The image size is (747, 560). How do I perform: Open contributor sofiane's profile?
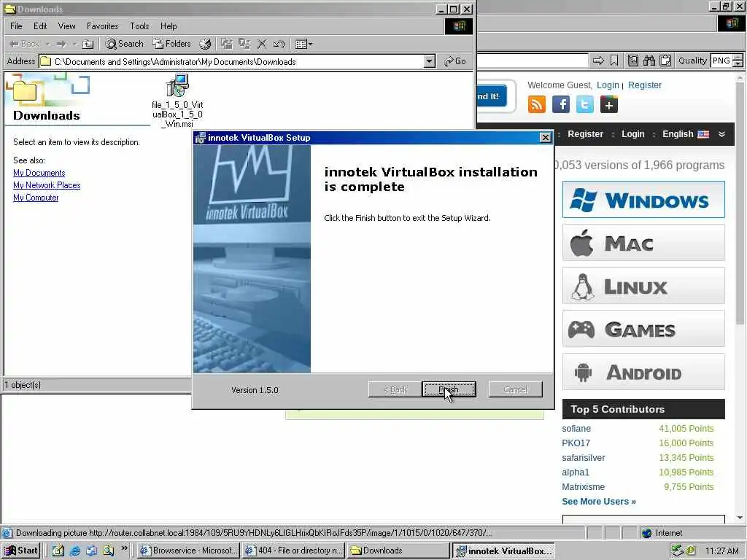tap(576, 429)
